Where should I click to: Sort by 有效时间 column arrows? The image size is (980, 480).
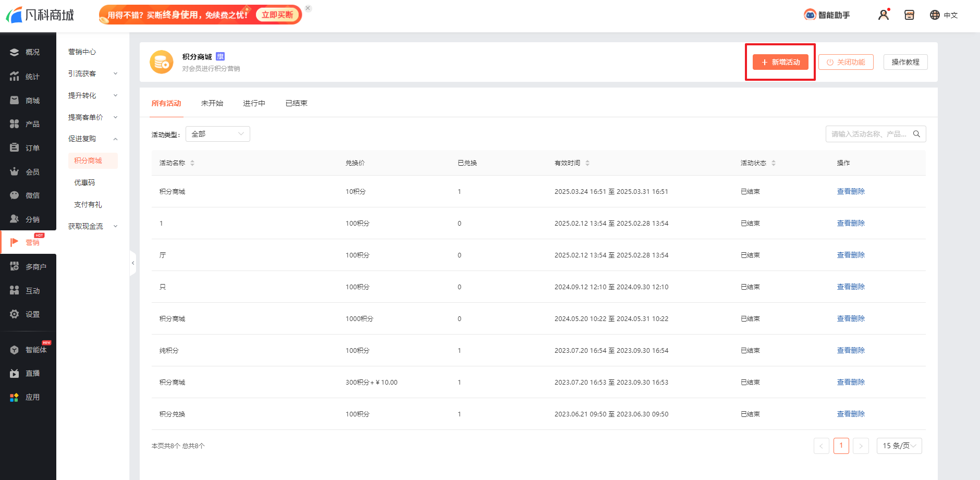pos(587,163)
